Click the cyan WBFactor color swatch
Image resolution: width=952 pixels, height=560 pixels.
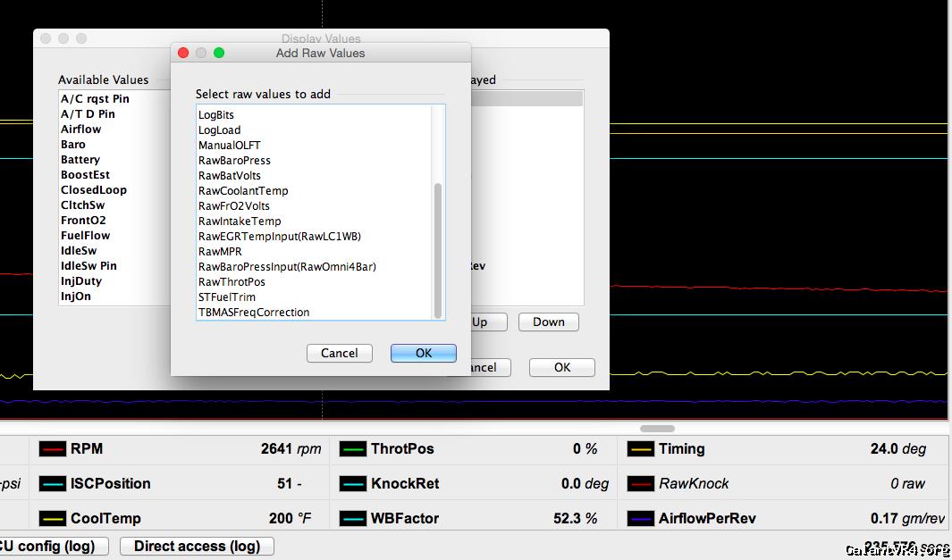click(x=353, y=519)
